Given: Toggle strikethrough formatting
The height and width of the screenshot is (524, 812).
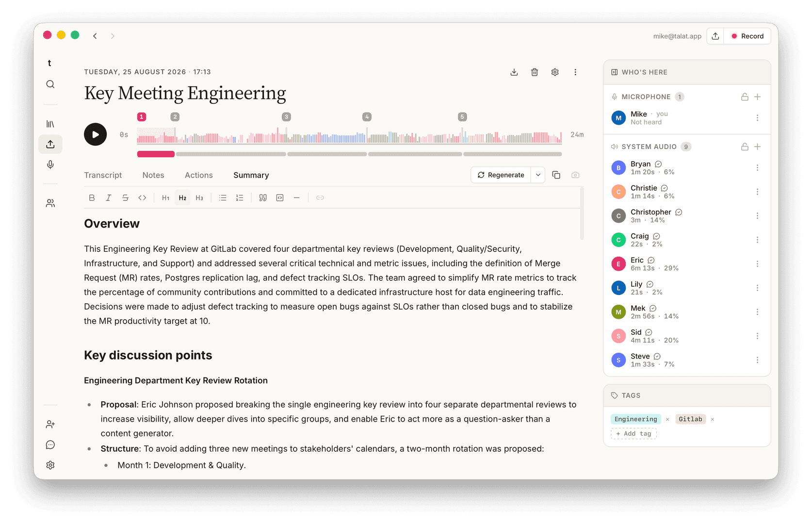Looking at the screenshot, I should point(125,198).
